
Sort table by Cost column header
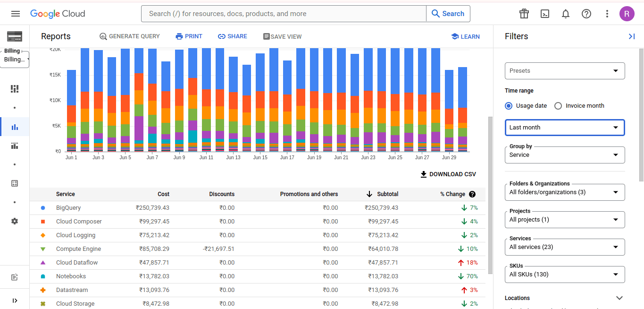(163, 194)
